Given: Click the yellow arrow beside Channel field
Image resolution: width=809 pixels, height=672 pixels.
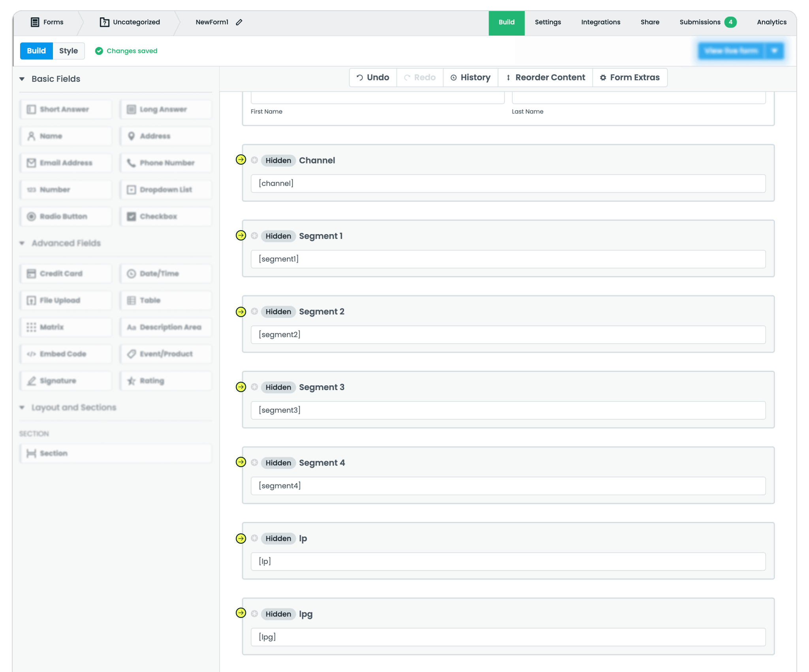Looking at the screenshot, I should 241,160.
